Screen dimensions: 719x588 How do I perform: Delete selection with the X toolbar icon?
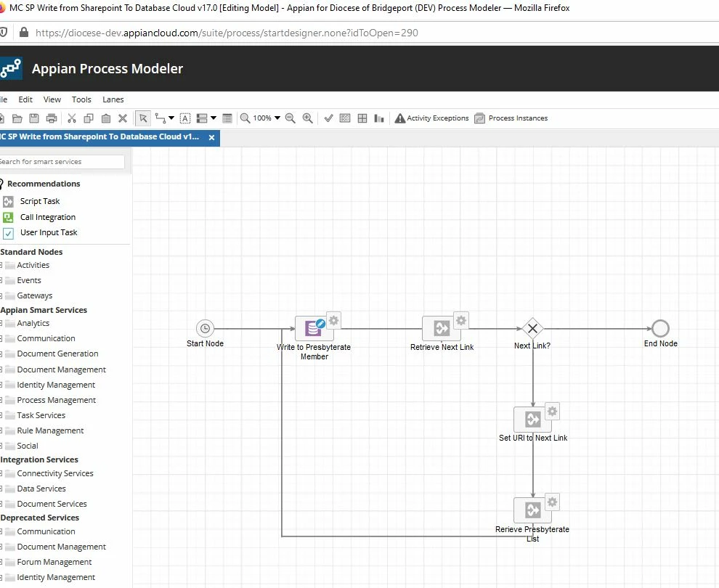(x=123, y=118)
